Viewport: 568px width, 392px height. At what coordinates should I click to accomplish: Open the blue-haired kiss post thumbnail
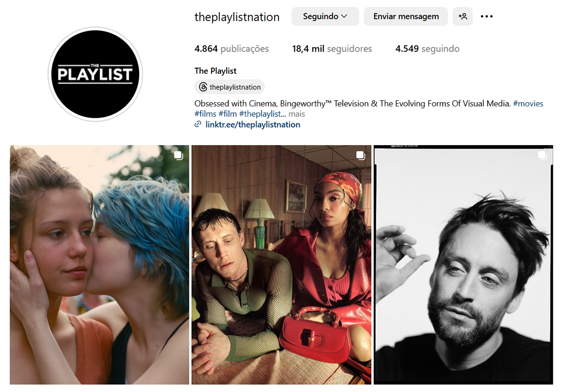99,265
